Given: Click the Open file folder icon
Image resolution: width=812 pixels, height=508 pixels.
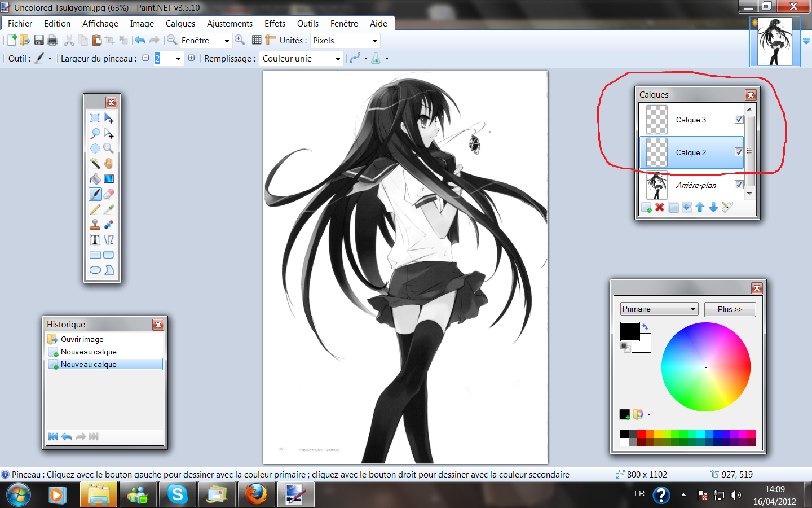Looking at the screenshot, I should (x=25, y=40).
